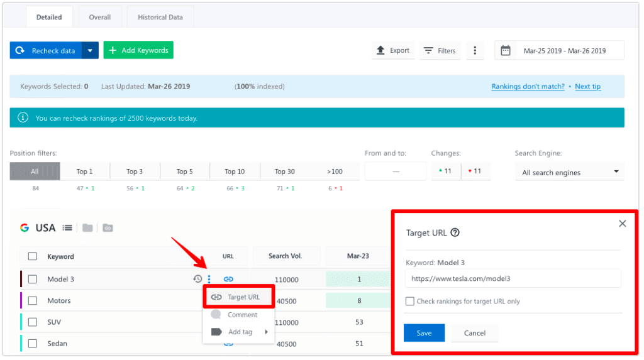Screen dimensions: 644x360
Task: Click the Google logo icon next to USA
Action: point(25,228)
